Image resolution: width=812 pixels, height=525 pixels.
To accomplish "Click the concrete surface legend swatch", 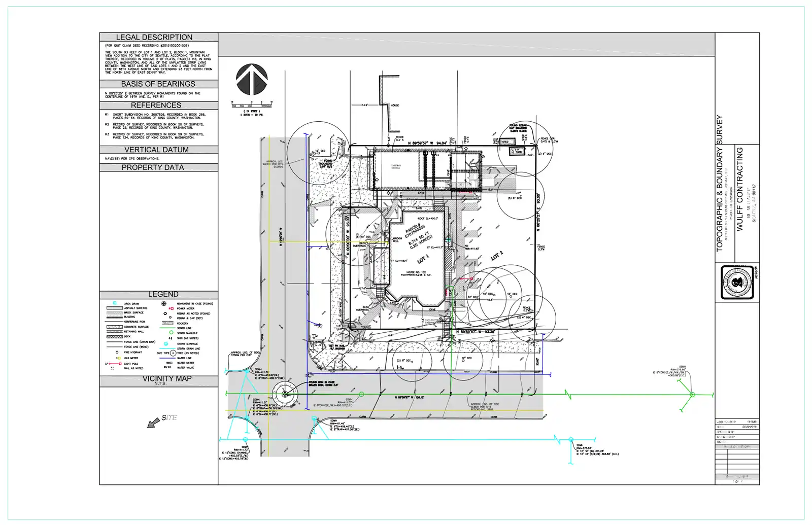I will point(115,327).
